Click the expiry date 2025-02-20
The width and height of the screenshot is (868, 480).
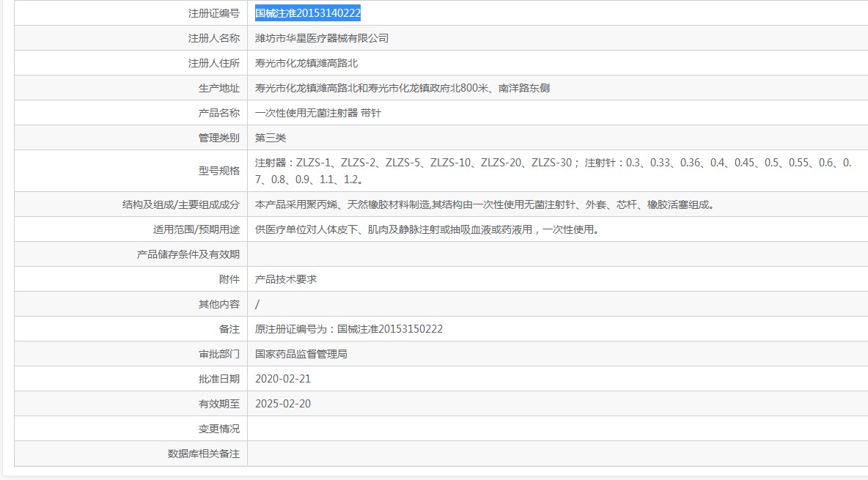[283, 404]
